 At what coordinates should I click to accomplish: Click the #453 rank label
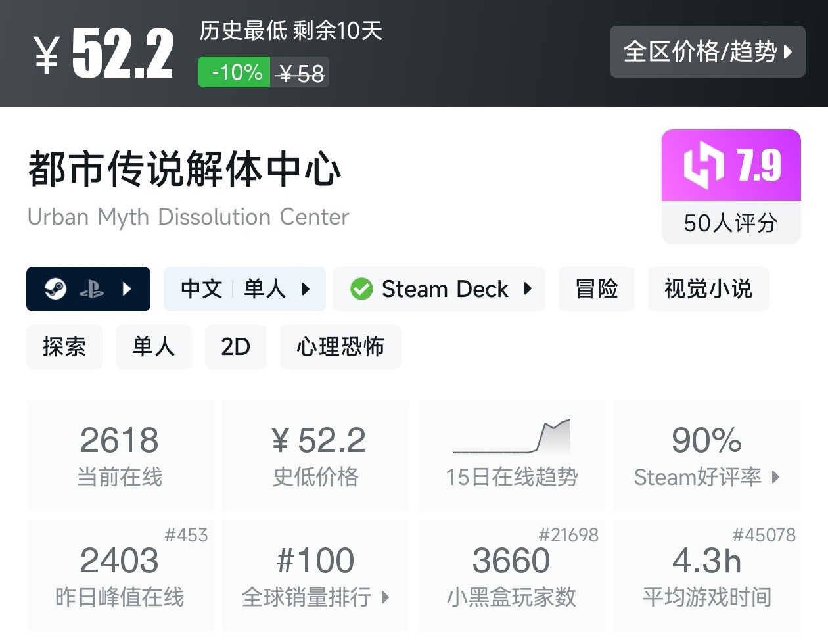(186, 535)
